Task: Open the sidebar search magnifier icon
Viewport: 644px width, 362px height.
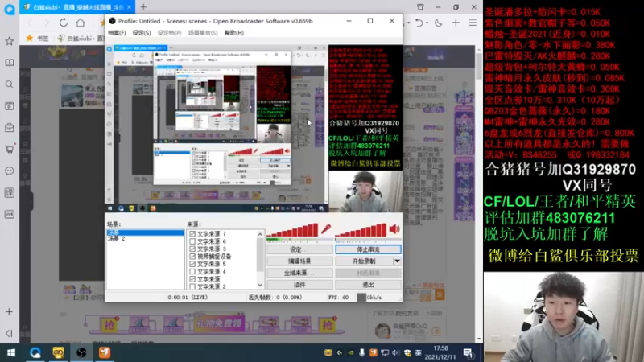Action: click(10, 84)
